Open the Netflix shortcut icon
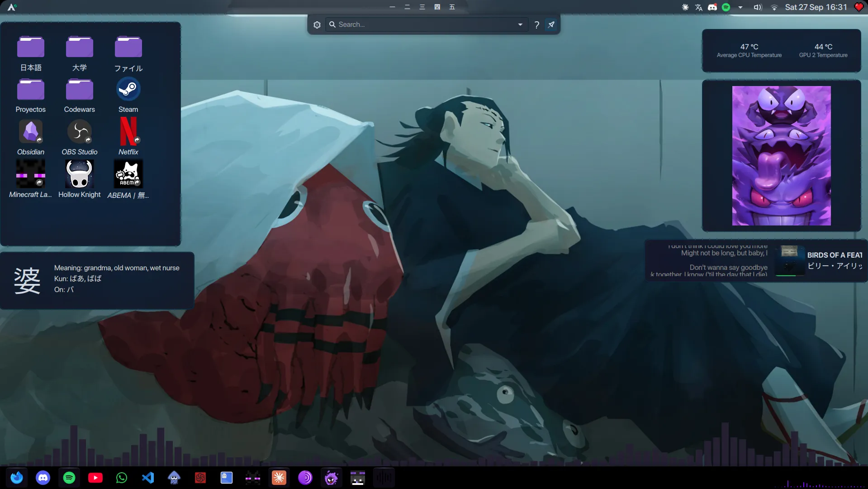 pyautogui.click(x=128, y=132)
